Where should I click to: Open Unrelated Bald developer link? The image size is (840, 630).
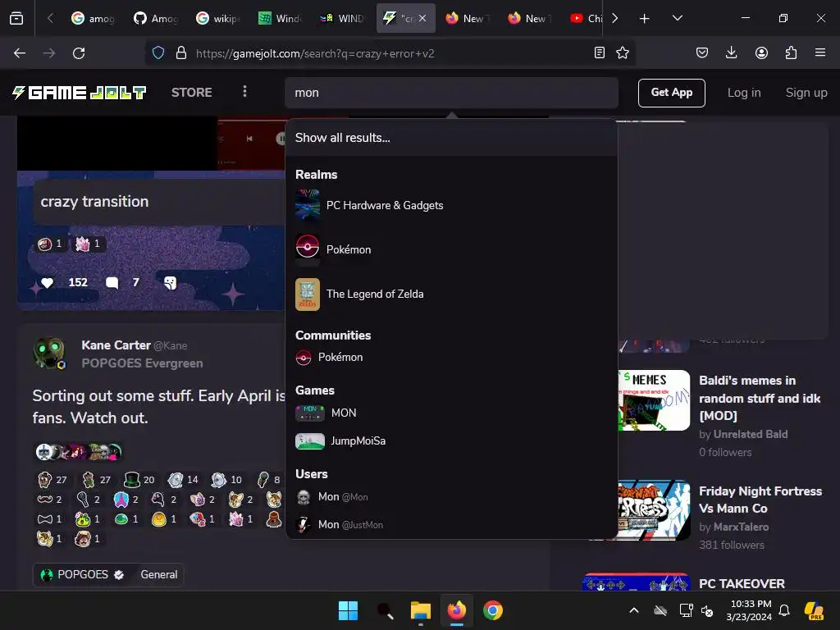coord(750,435)
